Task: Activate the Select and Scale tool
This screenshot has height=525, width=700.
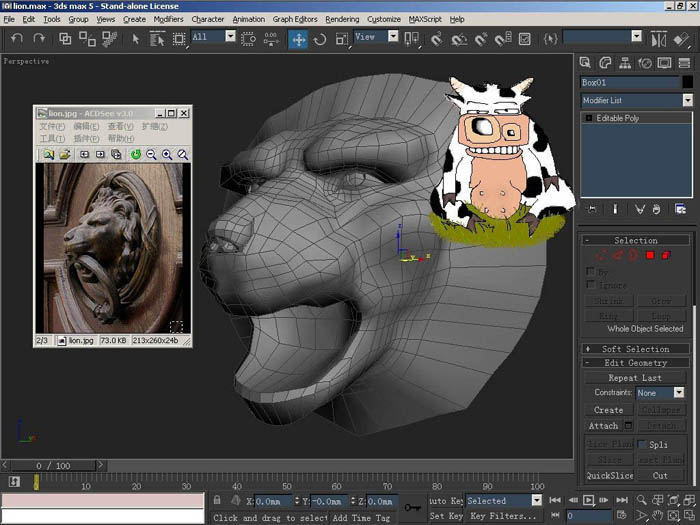Action: pyautogui.click(x=342, y=39)
